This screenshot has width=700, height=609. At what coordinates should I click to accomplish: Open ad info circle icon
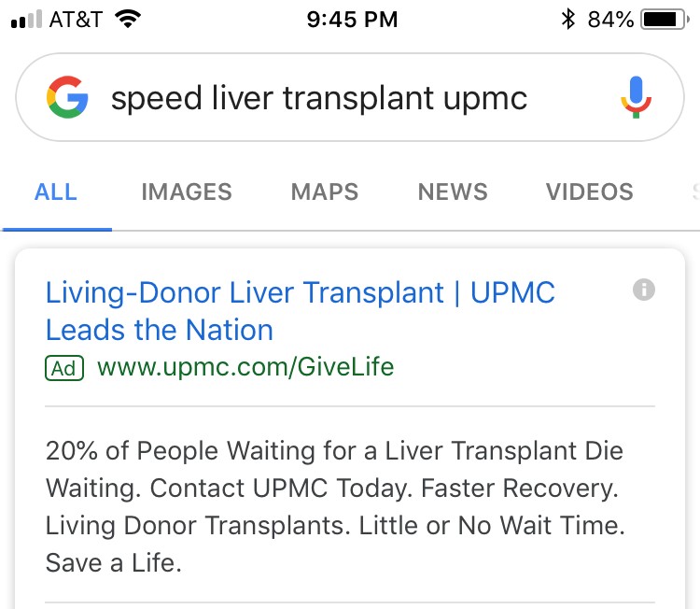[x=644, y=290]
